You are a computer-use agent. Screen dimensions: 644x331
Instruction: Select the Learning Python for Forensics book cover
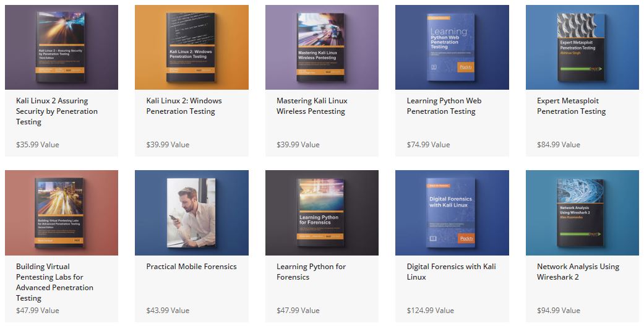click(322, 213)
